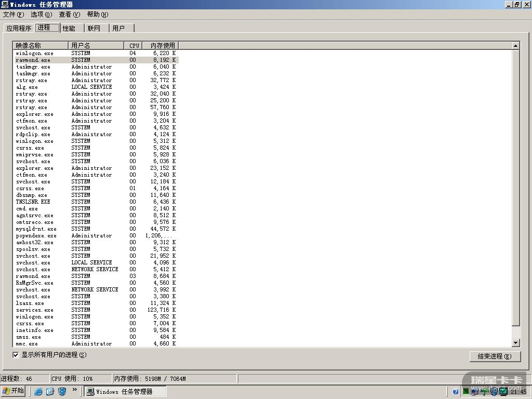Select the smss.exe process row
532x399 pixels.
point(96,337)
